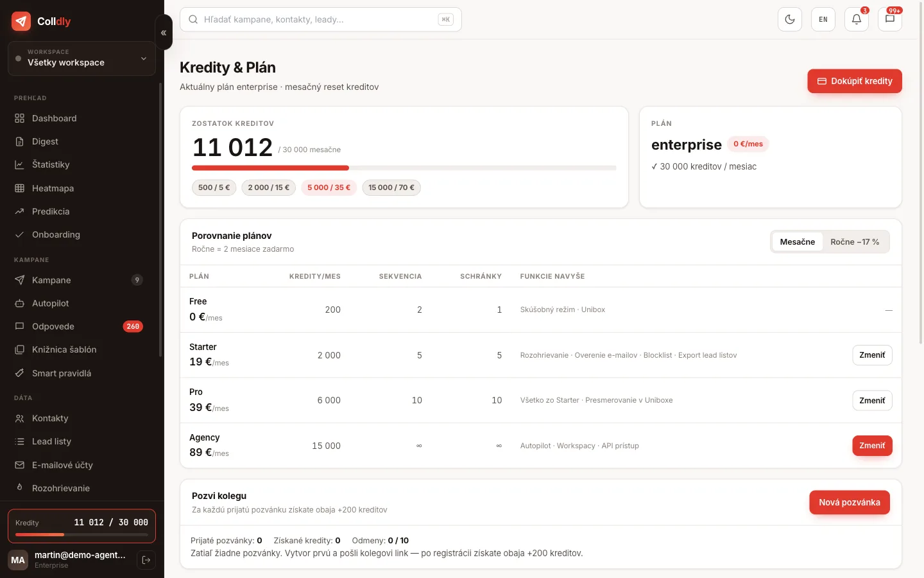The width and height of the screenshot is (924, 578).
Task: Open Rozohrievanie in sidebar
Action: [81, 488]
